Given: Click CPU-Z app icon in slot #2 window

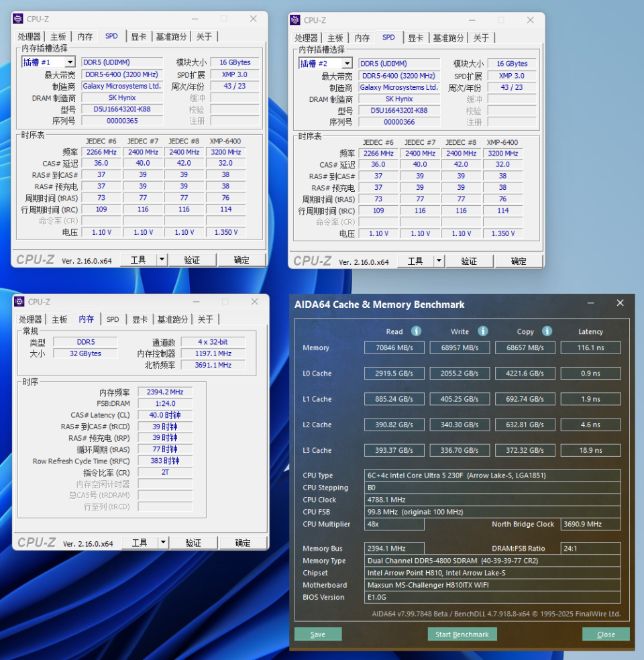Looking at the screenshot, I should 295,19.
